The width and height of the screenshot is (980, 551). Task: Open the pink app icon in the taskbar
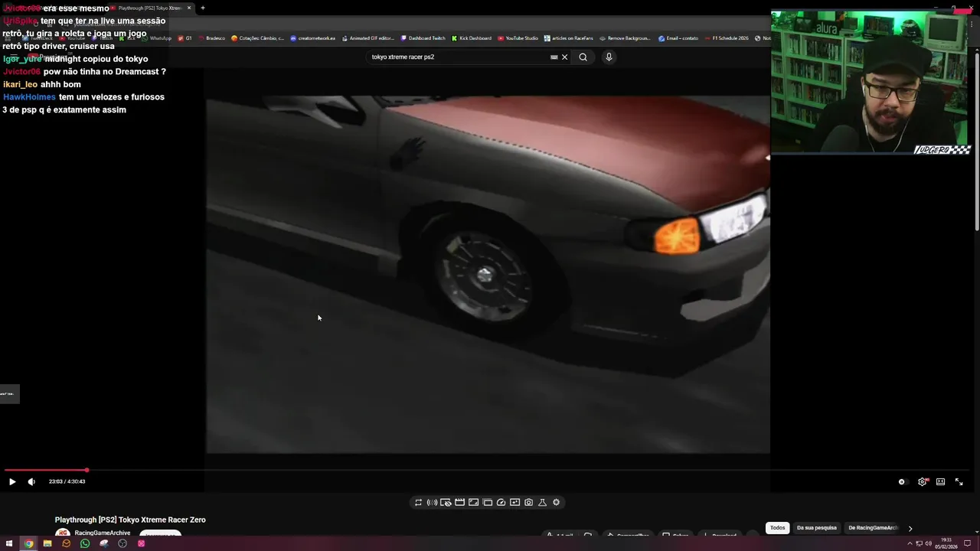click(x=142, y=543)
